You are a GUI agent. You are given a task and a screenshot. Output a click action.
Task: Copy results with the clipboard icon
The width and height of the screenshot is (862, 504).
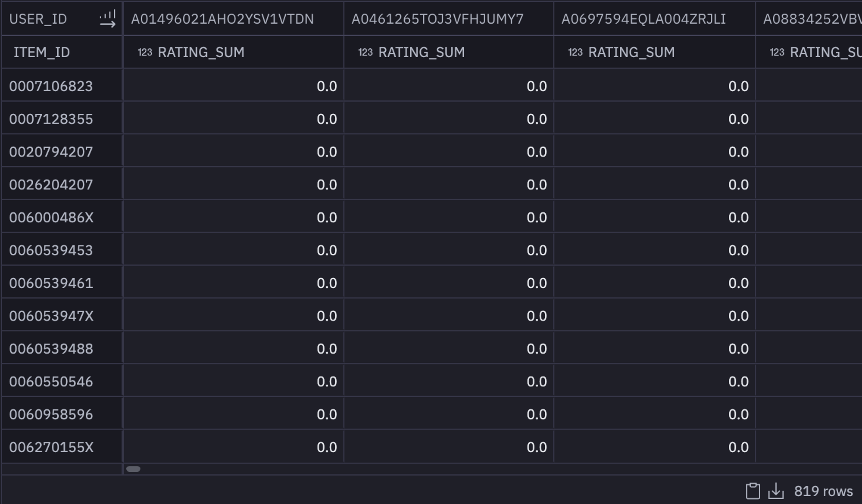(x=753, y=491)
